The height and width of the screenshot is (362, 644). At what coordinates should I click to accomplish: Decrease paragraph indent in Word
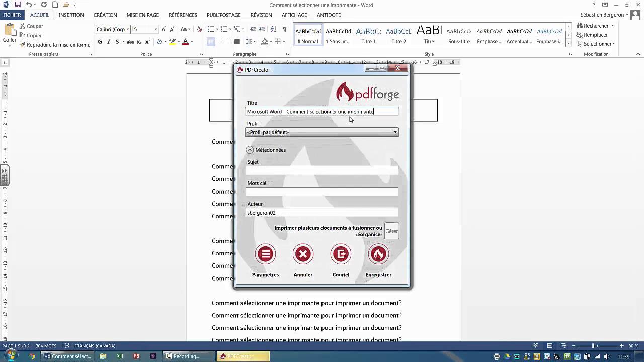253,29
